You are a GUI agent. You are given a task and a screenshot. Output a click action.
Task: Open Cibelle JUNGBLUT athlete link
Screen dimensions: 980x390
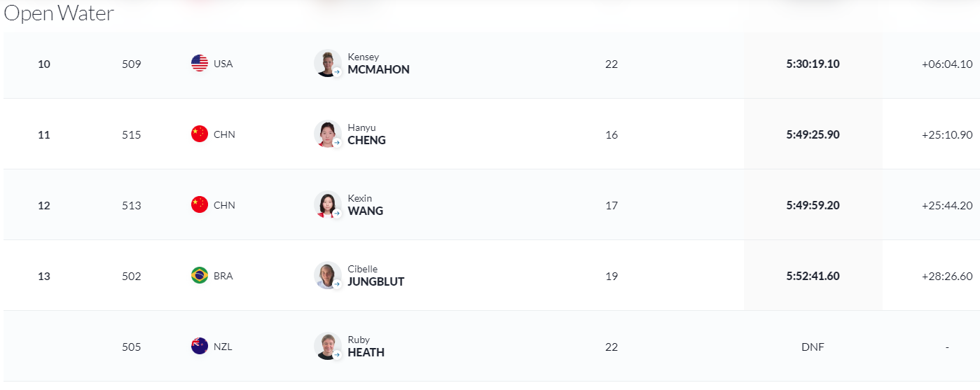click(x=376, y=276)
